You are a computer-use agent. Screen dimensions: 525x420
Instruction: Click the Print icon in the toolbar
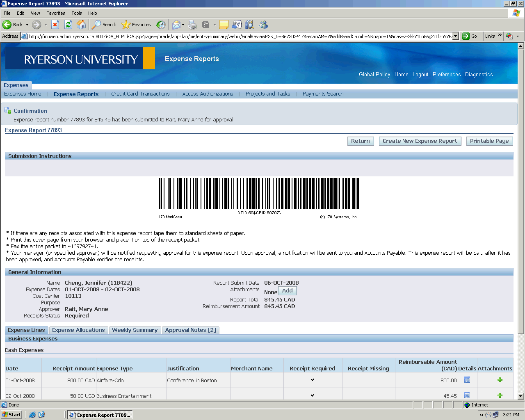point(192,25)
